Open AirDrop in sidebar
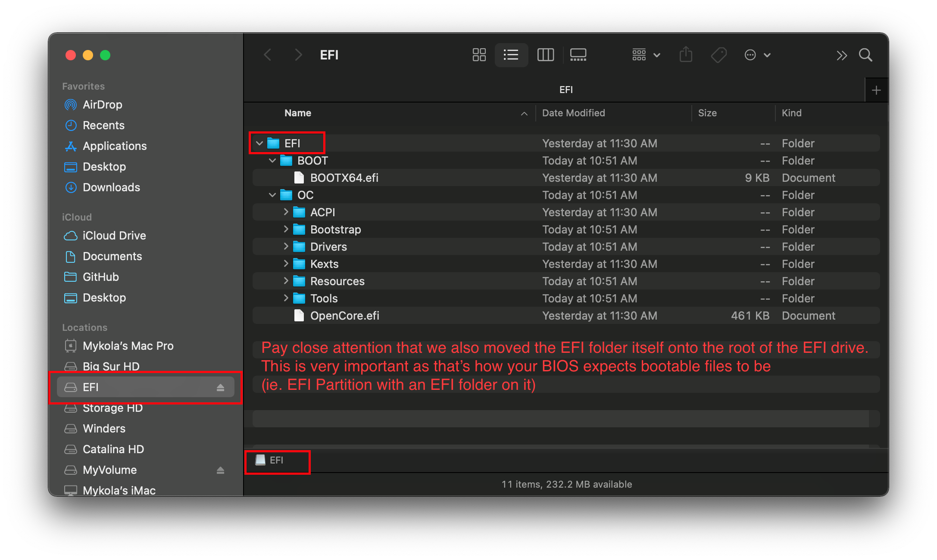937x560 pixels. point(102,105)
